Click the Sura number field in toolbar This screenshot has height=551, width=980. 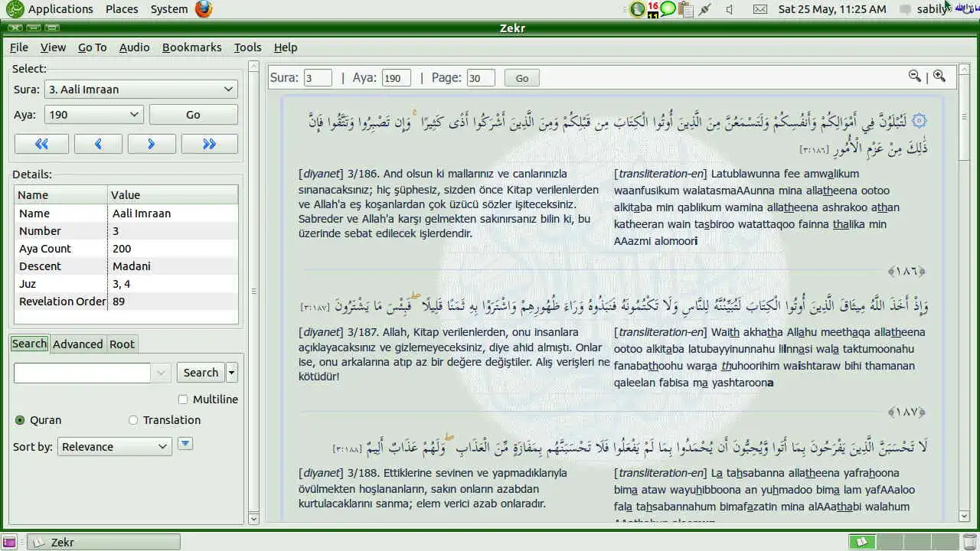click(x=318, y=78)
